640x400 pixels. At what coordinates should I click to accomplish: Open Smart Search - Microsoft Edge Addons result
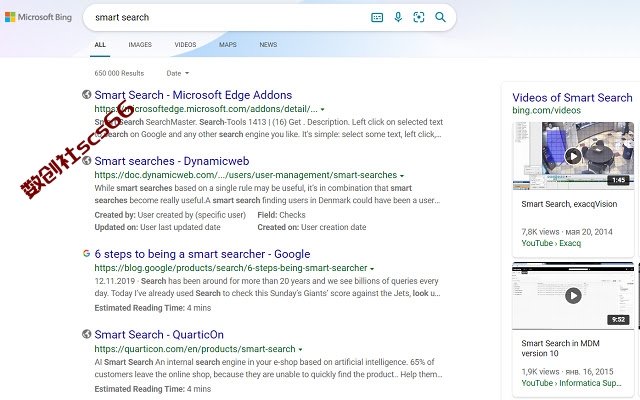(x=193, y=95)
